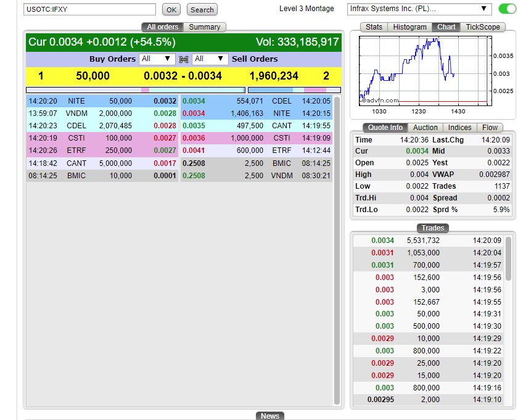Click the Sprd % value 5.9%
The height and width of the screenshot is (420, 518).
(x=501, y=210)
